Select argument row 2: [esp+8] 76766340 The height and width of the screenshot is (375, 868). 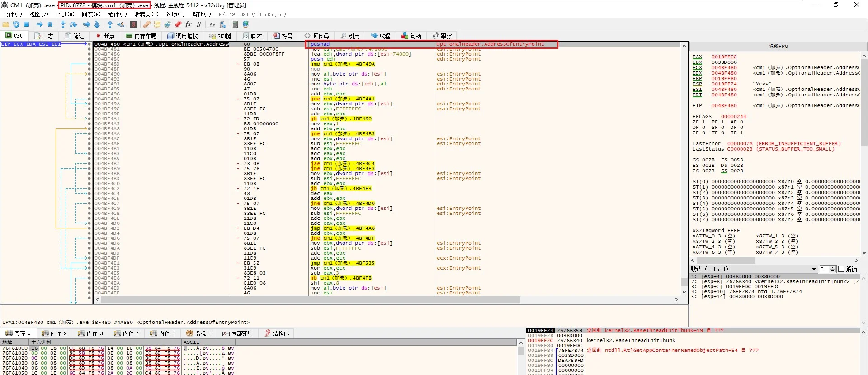(x=775, y=282)
